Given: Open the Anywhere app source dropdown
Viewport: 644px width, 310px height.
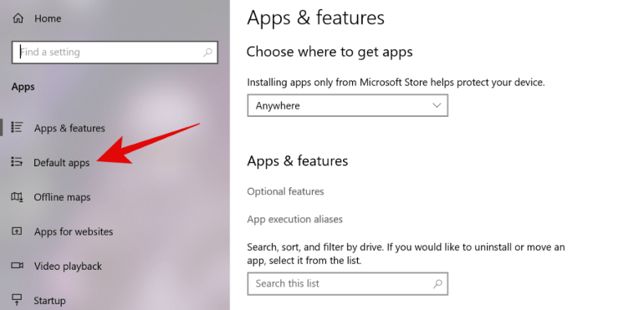Looking at the screenshot, I should pos(347,105).
